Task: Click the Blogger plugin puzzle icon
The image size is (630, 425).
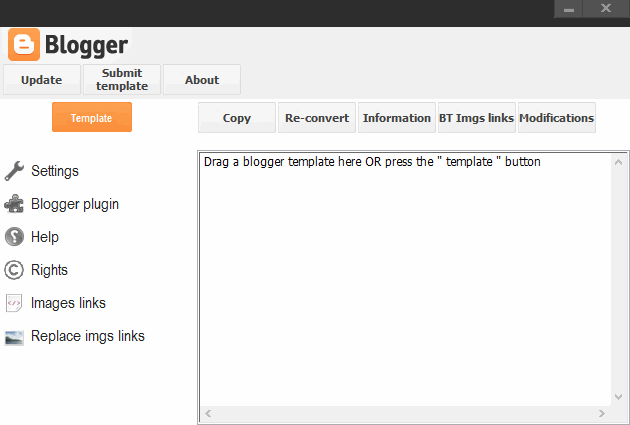Action: pyautogui.click(x=14, y=204)
